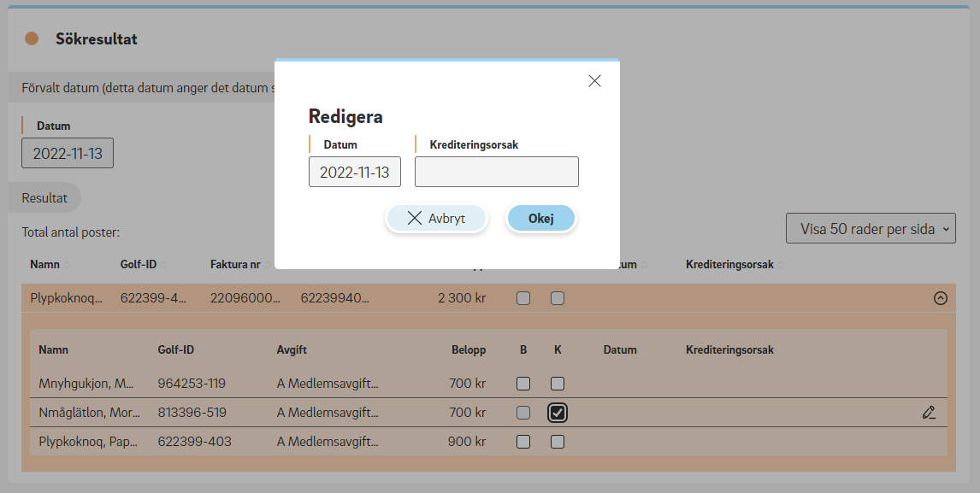The image size is (980, 493).
Task: Click the Datum field in Redigera dialog
Action: pyautogui.click(x=354, y=172)
